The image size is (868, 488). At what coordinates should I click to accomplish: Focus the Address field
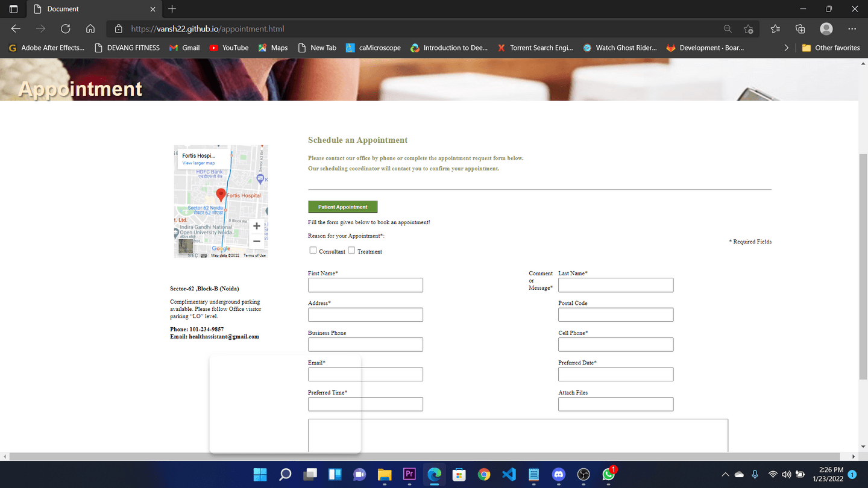click(365, 314)
